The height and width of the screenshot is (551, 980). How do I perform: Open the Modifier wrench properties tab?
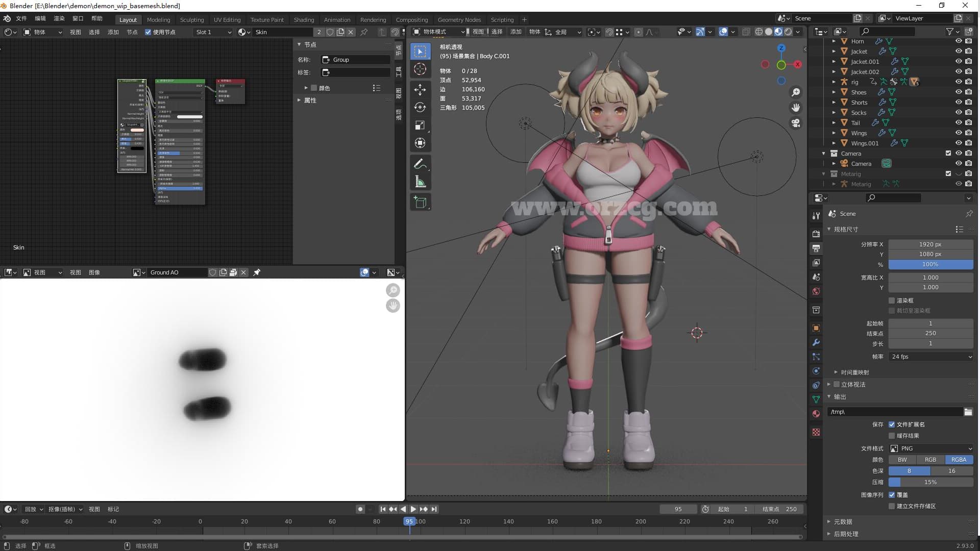coord(816,342)
